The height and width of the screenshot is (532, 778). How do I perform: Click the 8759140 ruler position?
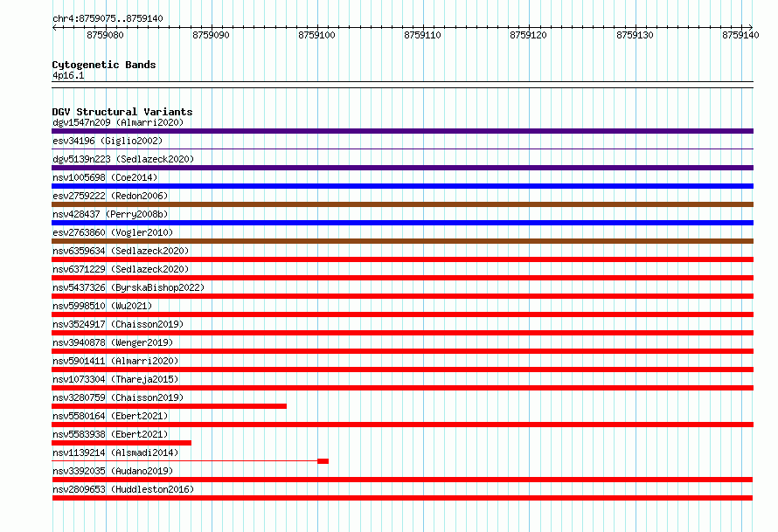(x=740, y=35)
